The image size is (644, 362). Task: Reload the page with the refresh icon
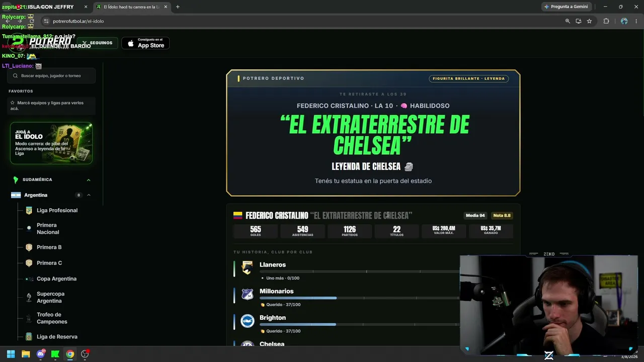pyautogui.click(x=32, y=21)
